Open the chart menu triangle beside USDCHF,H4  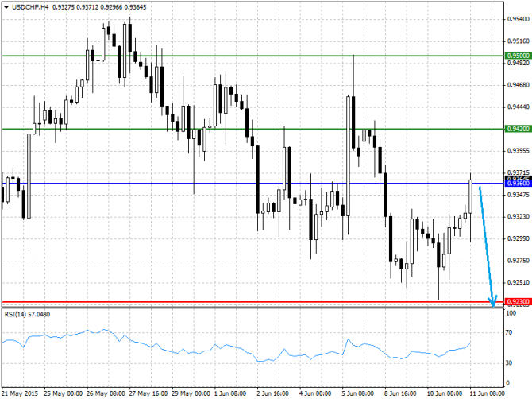[x=6, y=7]
